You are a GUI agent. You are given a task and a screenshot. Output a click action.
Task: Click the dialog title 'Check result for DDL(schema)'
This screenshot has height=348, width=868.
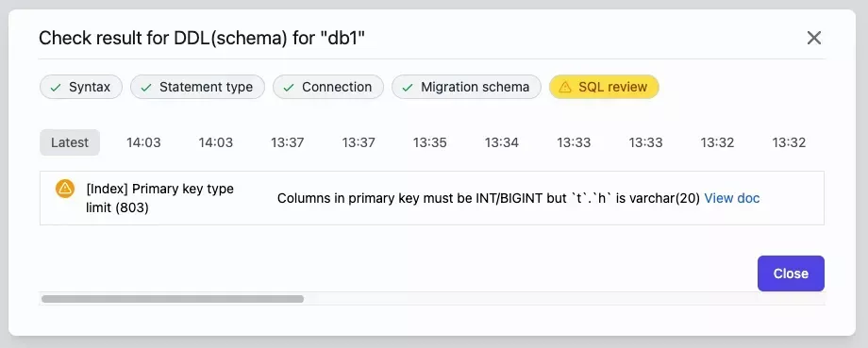tap(202, 38)
